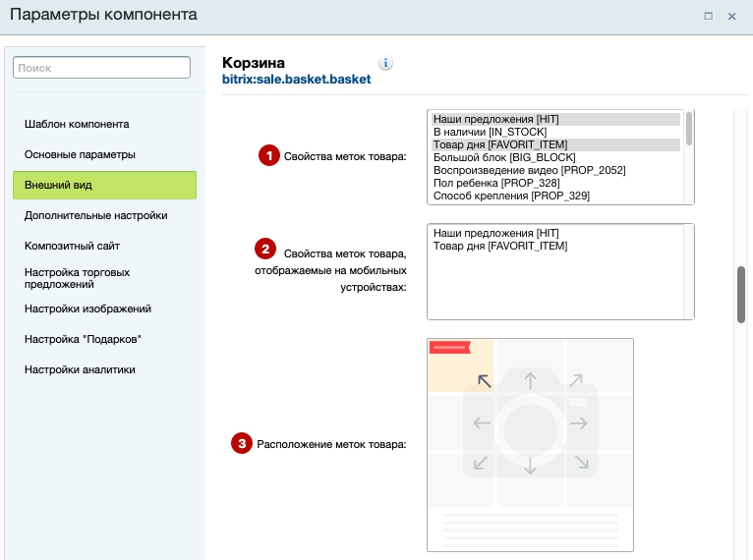Screen dimensions: 753x560
Task: Maximize the Параметры компонента dialog
Action: [x=708, y=16]
